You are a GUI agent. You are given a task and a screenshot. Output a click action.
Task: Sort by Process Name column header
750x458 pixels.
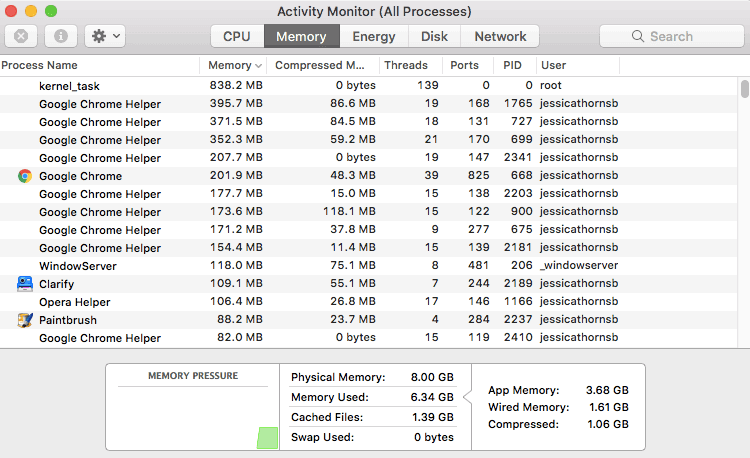pos(99,65)
